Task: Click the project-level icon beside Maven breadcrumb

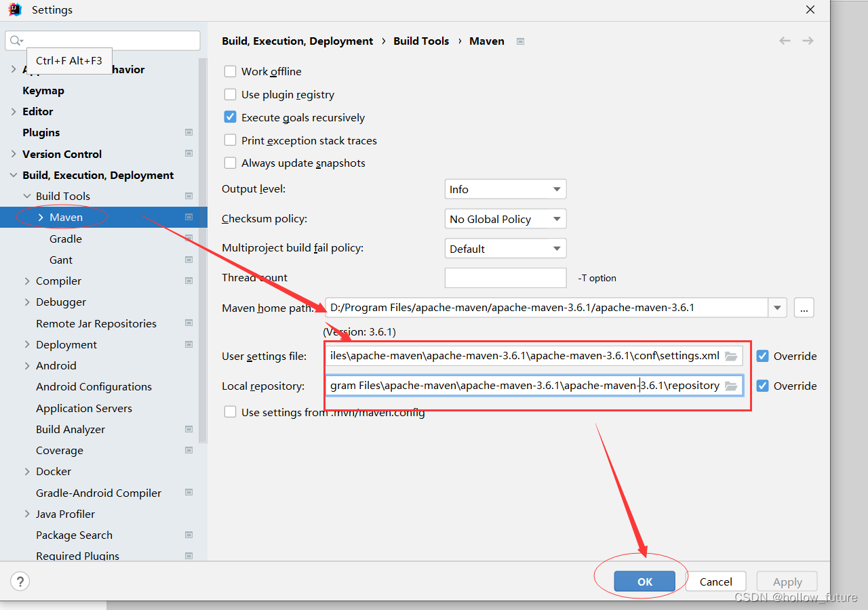Action: (520, 41)
